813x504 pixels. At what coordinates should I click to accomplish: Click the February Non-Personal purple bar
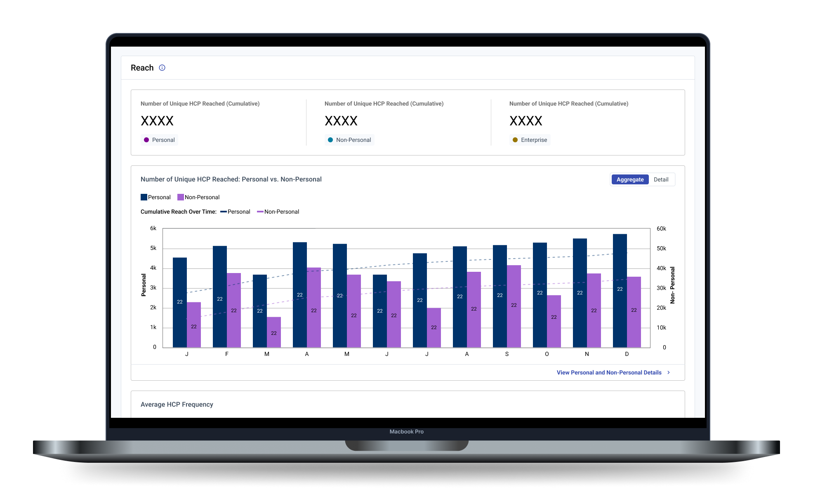click(x=234, y=310)
